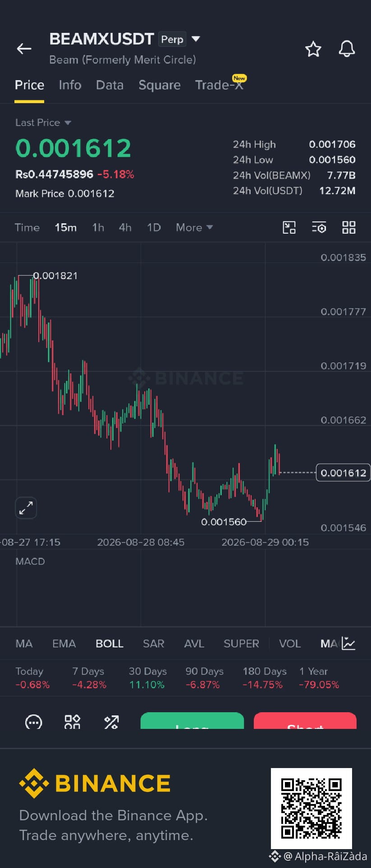Scan the Binance QR code
The height and width of the screenshot is (868, 371).
tap(311, 809)
